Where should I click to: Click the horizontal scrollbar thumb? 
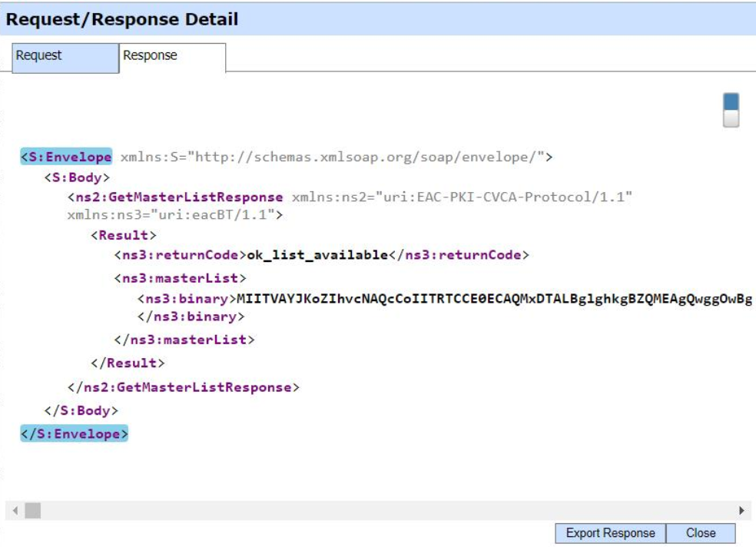pos(32,510)
